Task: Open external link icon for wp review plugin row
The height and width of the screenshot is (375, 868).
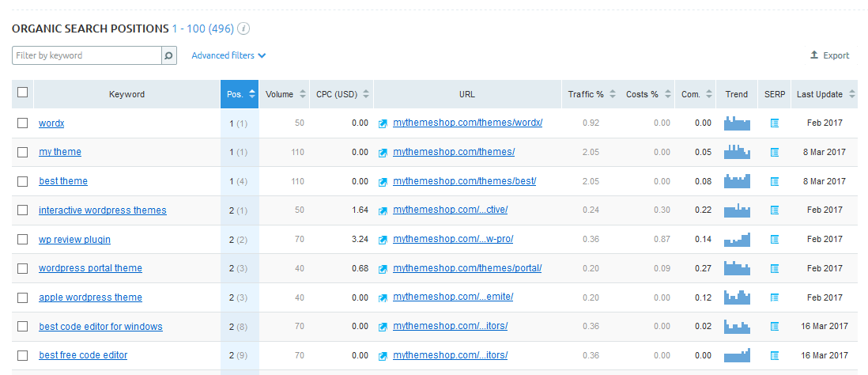Action: pyautogui.click(x=383, y=240)
